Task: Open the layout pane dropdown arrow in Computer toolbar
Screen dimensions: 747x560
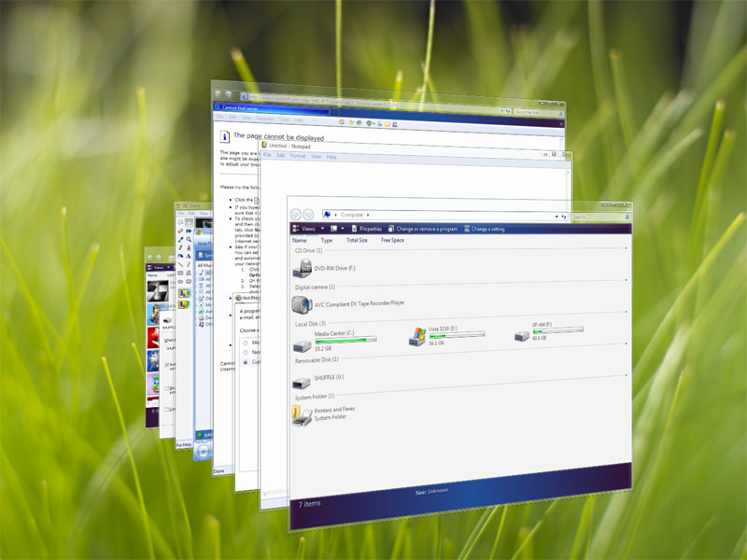Action: 342,229
